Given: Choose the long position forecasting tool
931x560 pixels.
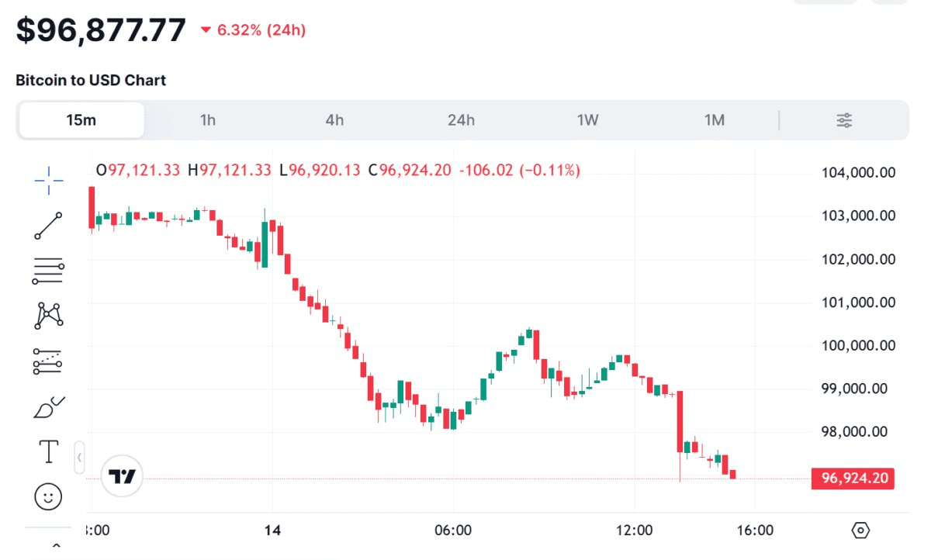Looking at the screenshot, I should click(x=49, y=361).
